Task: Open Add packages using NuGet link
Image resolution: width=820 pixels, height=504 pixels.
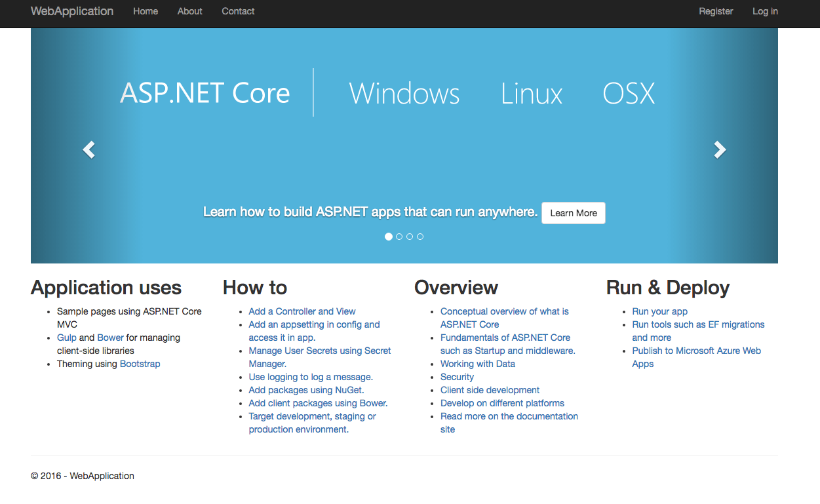Action: point(306,390)
